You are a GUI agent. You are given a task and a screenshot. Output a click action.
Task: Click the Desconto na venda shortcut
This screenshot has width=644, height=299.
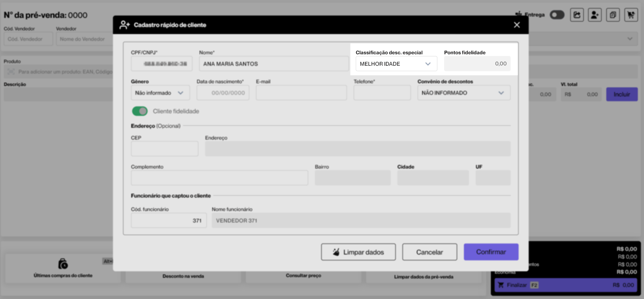183,276
